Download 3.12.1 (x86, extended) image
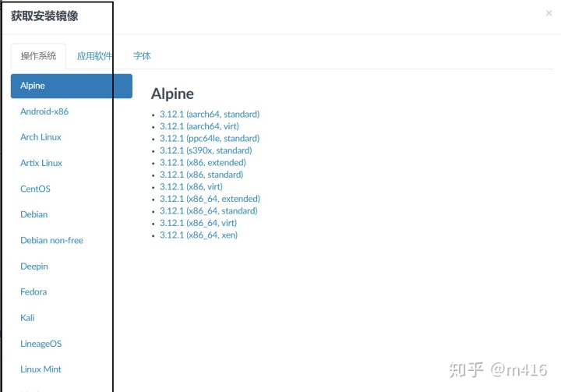The image size is (561, 392). coord(203,163)
